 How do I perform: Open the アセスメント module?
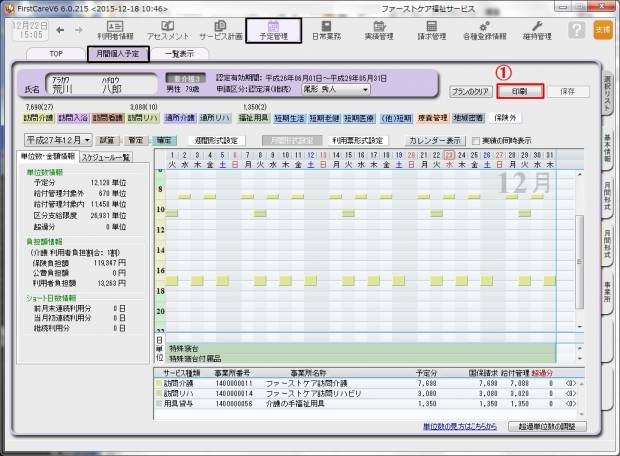[x=165, y=29]
